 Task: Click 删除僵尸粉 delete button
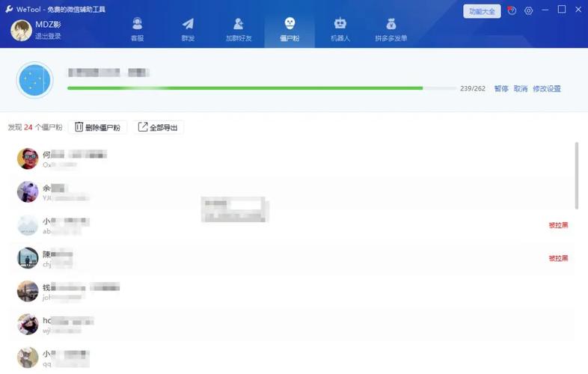[x=97, y=127]
